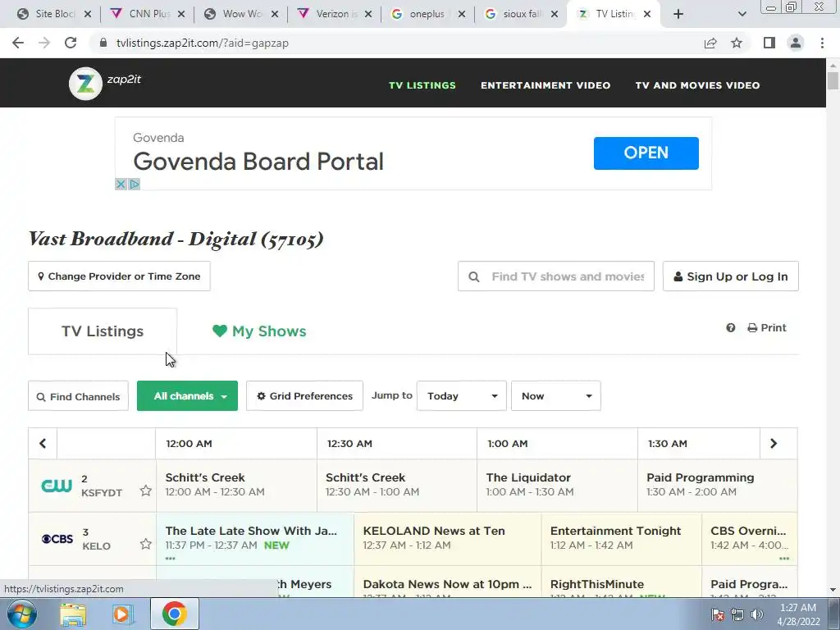The height and width of the screenshot is (630, 840).
Task: Click the page vertical scrollbar thumb
Action: [833, 80]
